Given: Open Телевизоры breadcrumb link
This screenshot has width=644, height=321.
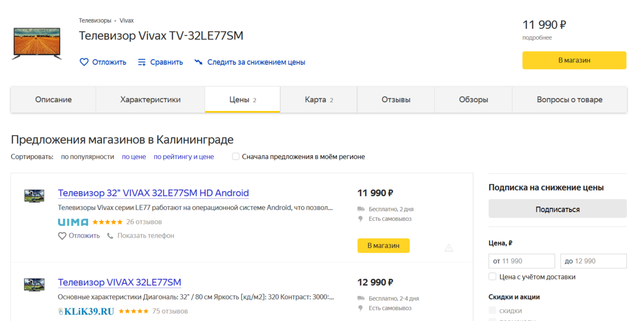Looking at the screenshot, I should (95, 20).
